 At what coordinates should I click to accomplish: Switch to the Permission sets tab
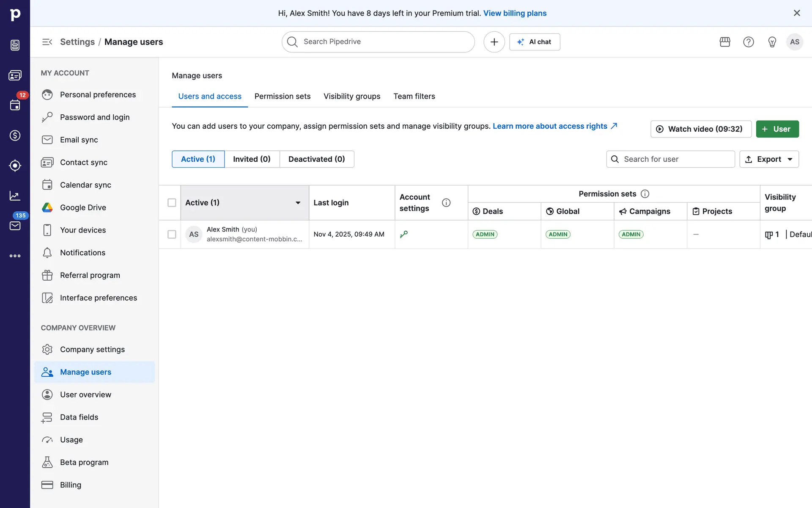pyautogui.click(x=283, y=96)
